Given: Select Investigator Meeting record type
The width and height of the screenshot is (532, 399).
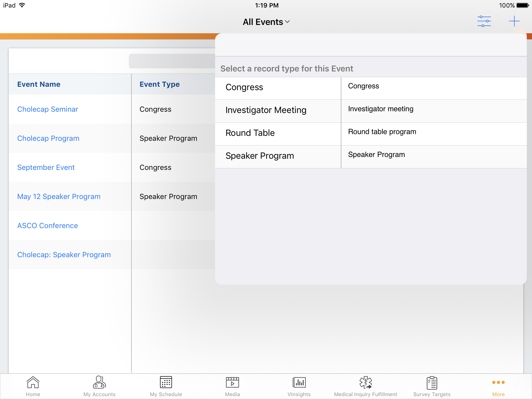Looking at the screenshot, I should point(266,110).
